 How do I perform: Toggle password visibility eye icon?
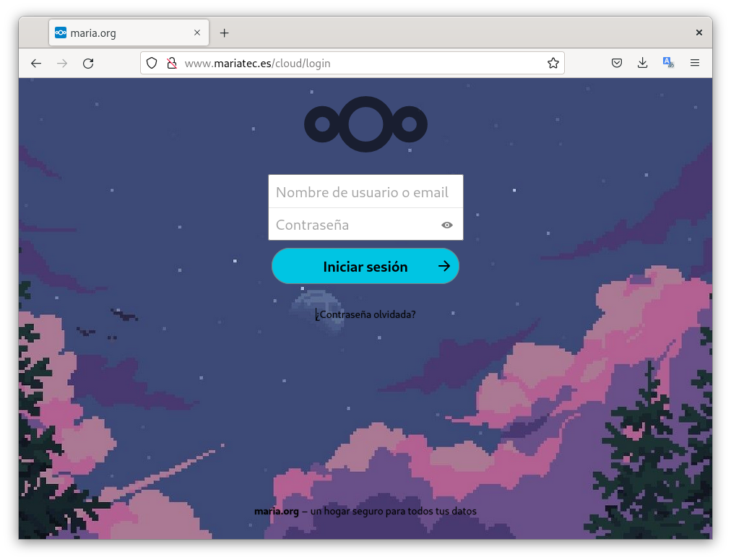[447, 225]
